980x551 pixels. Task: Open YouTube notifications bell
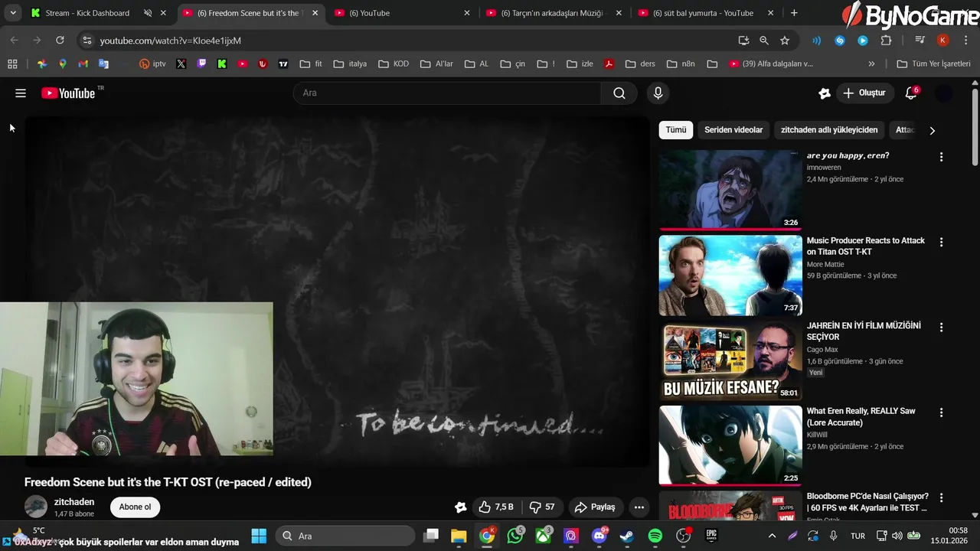pyautogui.click(x=911, y=93)
